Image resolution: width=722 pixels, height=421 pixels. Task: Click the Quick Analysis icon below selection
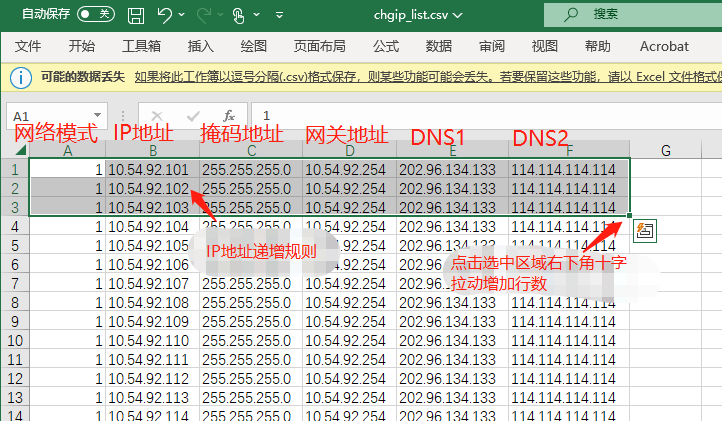645,229
